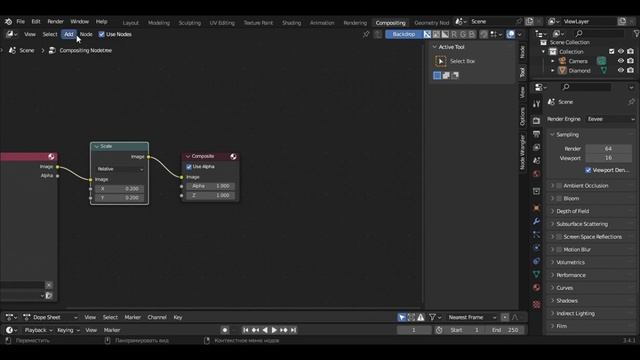The height and width of the screenshot is (360, 640).
Task: Hide the Diamond object in viewport
Action: pyautogui.click(x=621, y=70)
